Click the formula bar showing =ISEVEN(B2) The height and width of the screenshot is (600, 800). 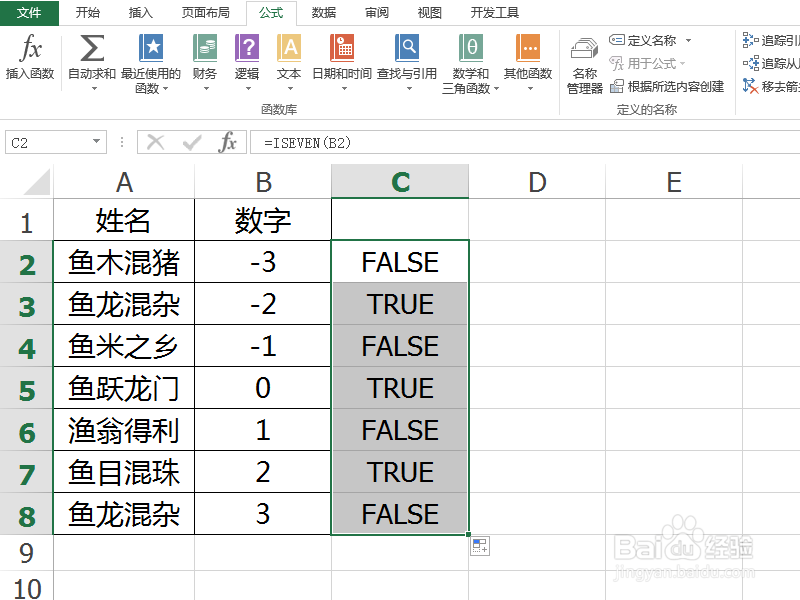pyautogui.click(x=524, y=142)
